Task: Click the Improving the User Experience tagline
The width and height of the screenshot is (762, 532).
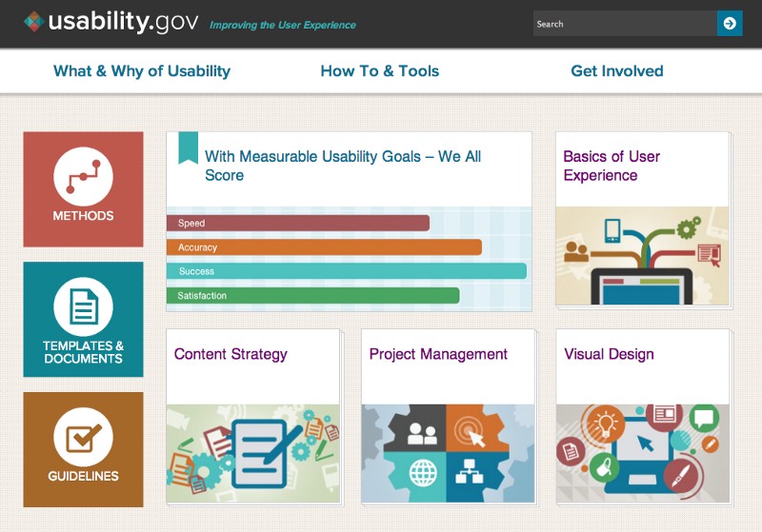Action: click(x=283, y=25)
